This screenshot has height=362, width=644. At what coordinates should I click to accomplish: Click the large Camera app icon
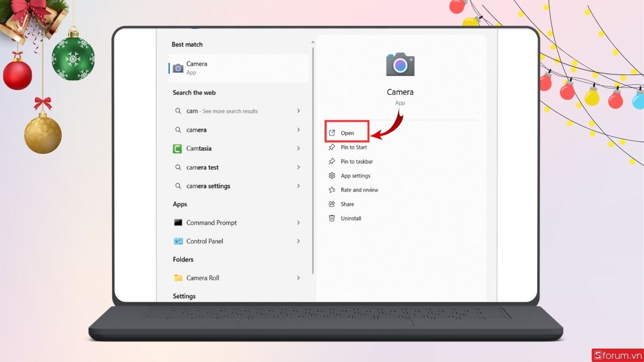coord(400,63)
